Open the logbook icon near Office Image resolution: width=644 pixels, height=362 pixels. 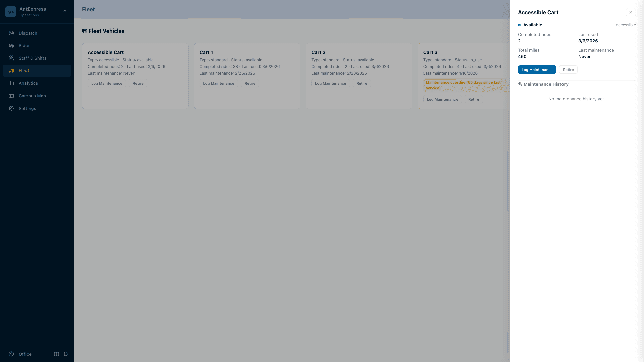click(56, 354)
